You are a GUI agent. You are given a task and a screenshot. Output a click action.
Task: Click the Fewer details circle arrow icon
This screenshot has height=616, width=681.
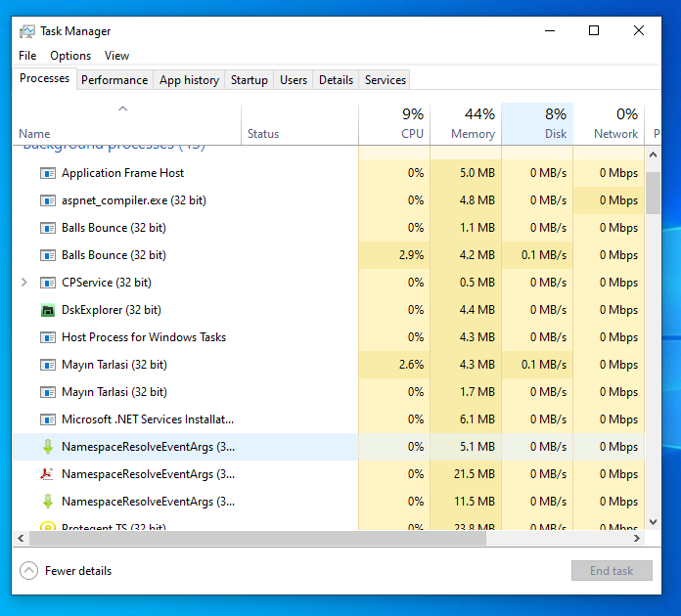[x=28, y=571]
